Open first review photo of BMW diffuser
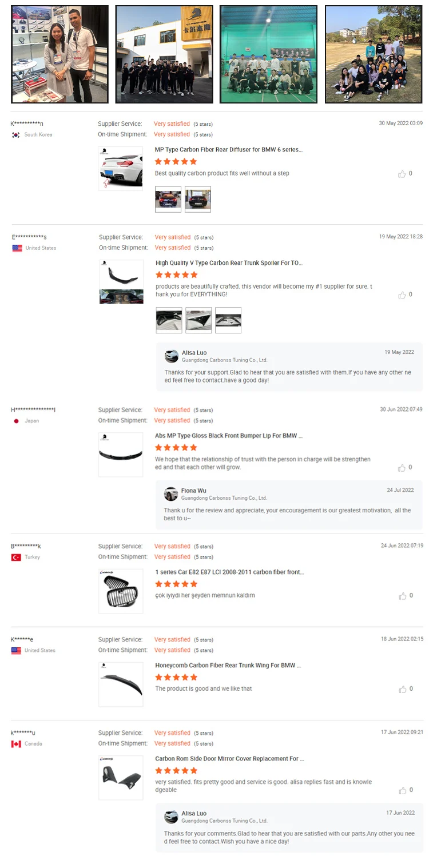The width and height of the screenshot is (429, 868). pos(168,199)
